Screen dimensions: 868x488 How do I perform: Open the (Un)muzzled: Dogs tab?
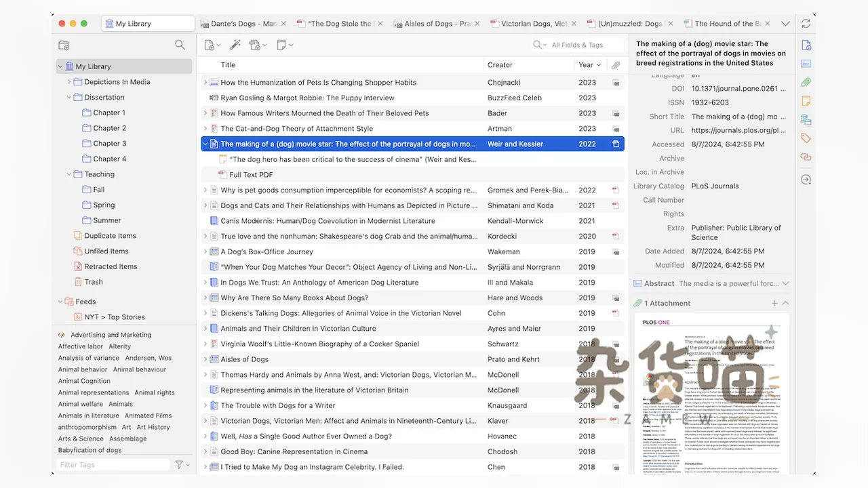pyautogui.click(x=631, y=24)
